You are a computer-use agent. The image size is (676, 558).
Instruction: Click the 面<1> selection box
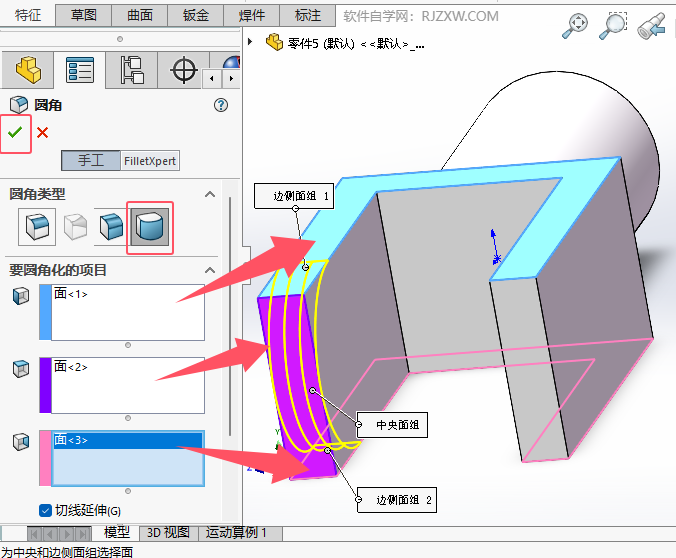tap(128, 312)
